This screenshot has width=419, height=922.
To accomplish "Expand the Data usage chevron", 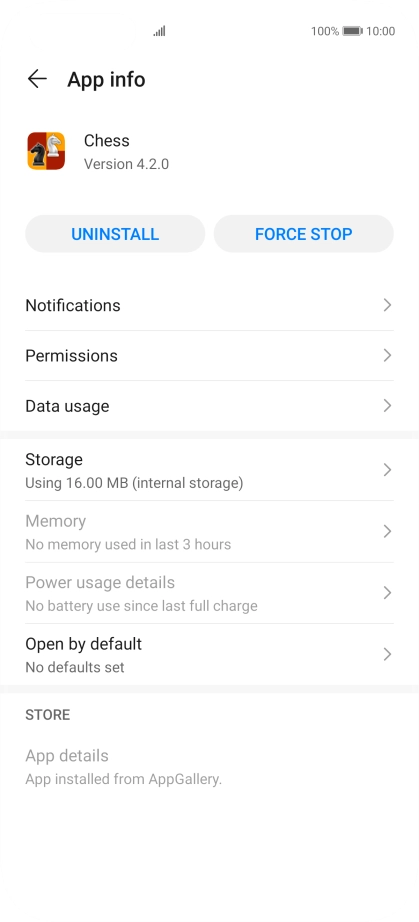I will pos(387,406).
